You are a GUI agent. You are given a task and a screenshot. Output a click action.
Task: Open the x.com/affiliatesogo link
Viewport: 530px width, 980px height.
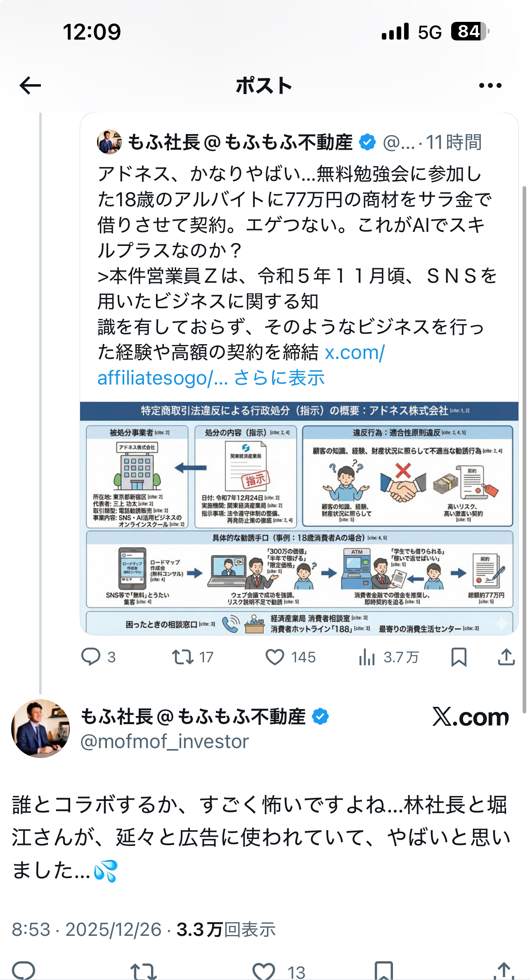point(241,365)
